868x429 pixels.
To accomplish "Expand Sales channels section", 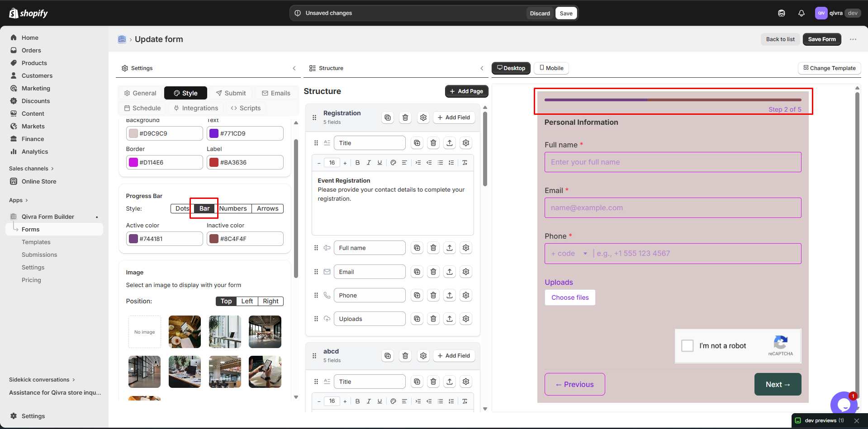I will pyautogui.click(x=31, y=169).
